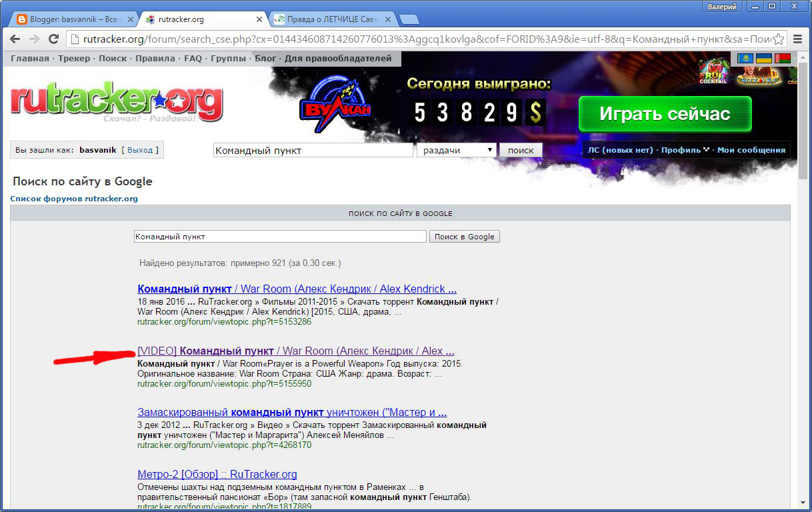The width and height of the screenshot is (812, 512).
Task: Open Блог in the site menu
Action: pyautogui.click(x=265, y=58)
